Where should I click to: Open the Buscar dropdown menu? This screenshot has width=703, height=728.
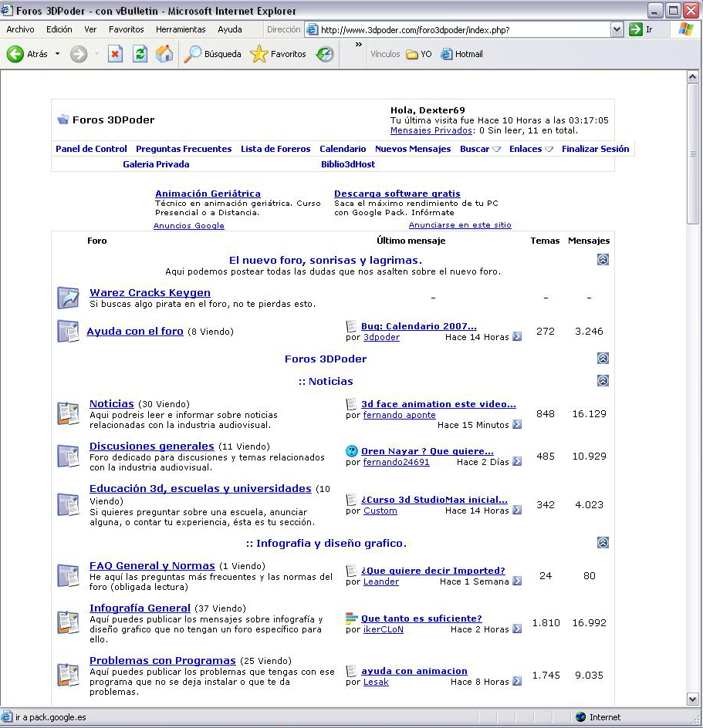480,149
